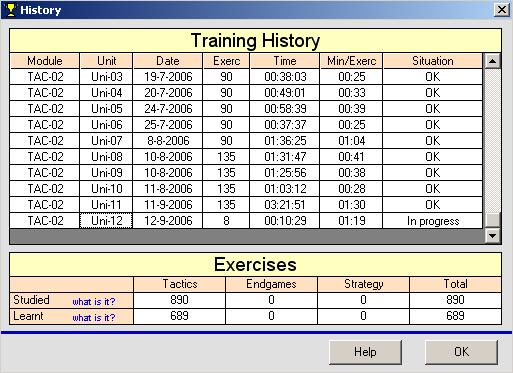
Task: Click the scrollbar up arrow
Action: pyautogui.click(x=493, y=61)
